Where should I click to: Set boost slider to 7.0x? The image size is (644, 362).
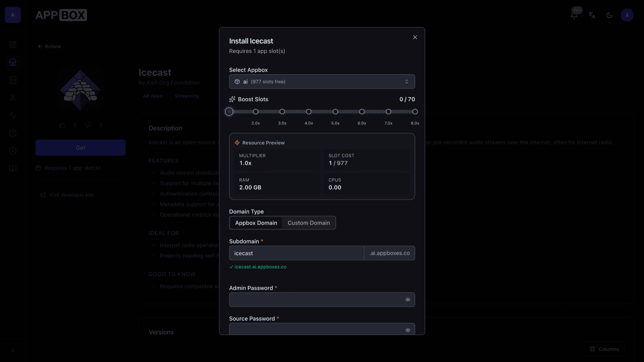(x=388, y=112)
